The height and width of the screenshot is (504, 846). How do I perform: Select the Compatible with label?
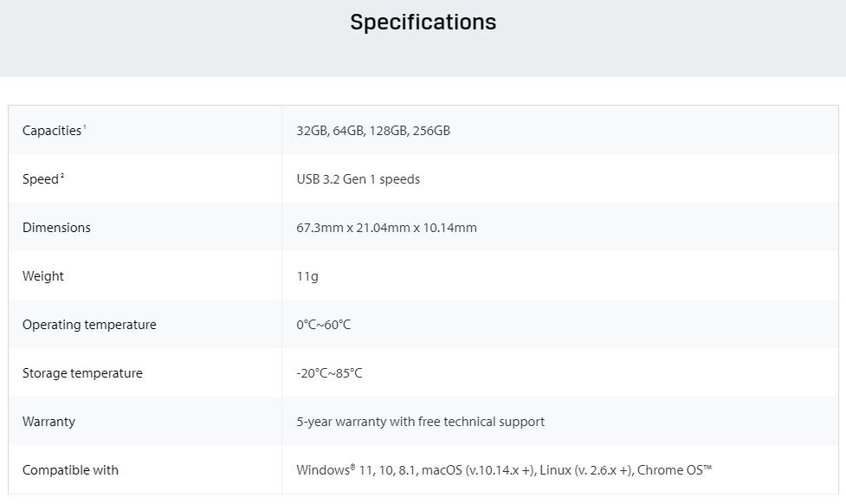70,470
